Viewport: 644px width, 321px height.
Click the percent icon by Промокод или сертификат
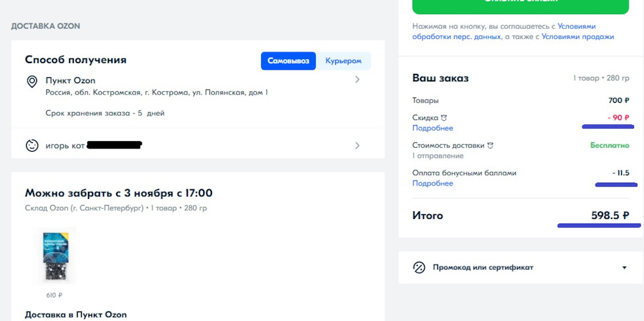click(419, 267)
